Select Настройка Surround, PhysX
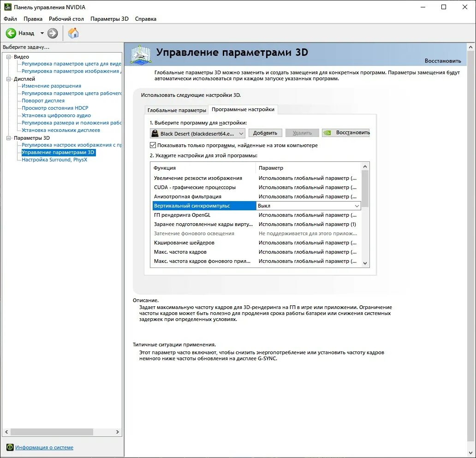 coord(54,160)
